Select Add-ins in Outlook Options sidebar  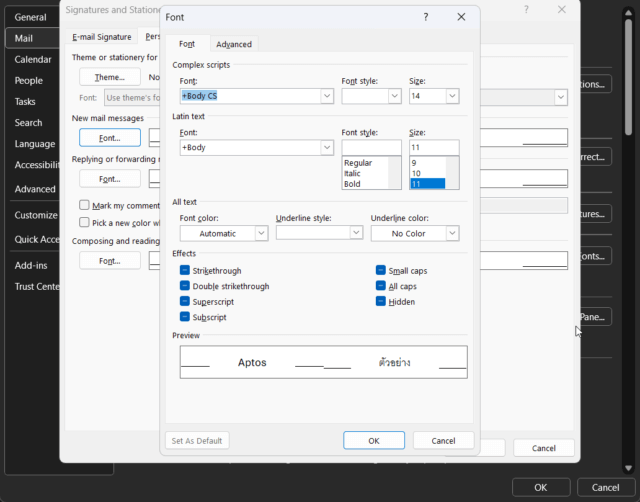[31, 266]
